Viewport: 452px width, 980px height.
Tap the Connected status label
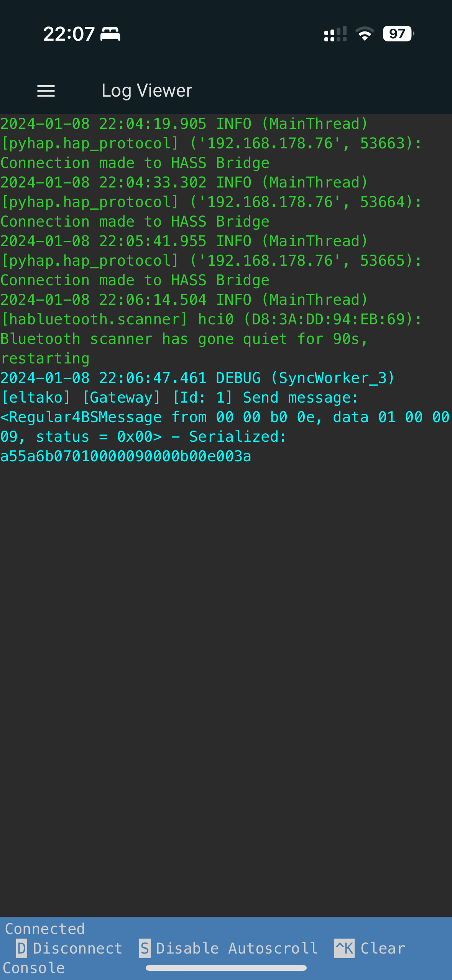45,929
